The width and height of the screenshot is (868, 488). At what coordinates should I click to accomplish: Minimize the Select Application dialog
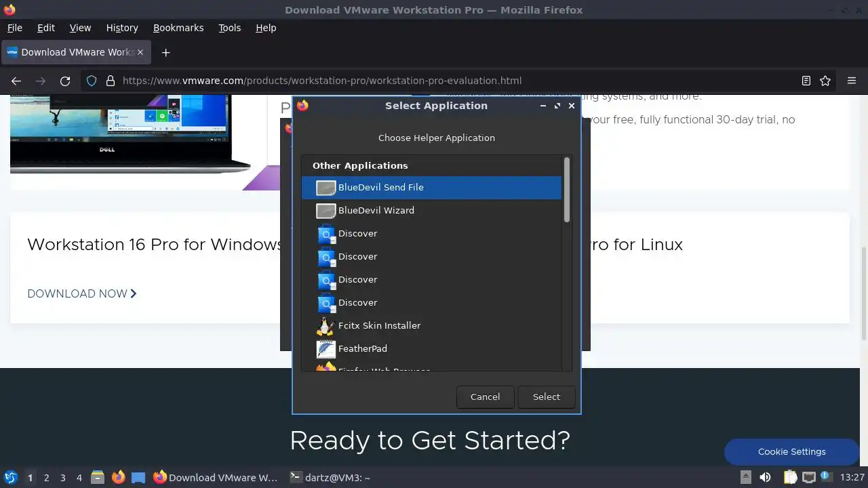tap(543, 106)
